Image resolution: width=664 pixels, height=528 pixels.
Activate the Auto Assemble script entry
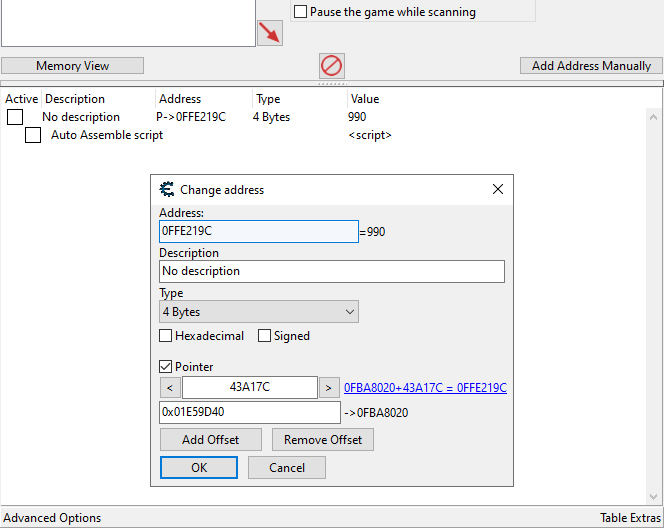pyautogui.click(x=33, y=135)
